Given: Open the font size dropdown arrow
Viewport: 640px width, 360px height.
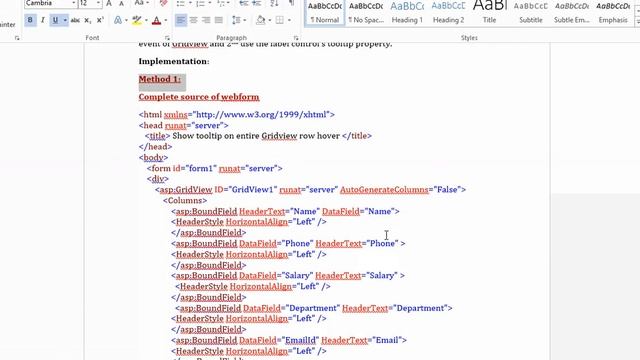Looking at the screenshot, I should (98, 3).
